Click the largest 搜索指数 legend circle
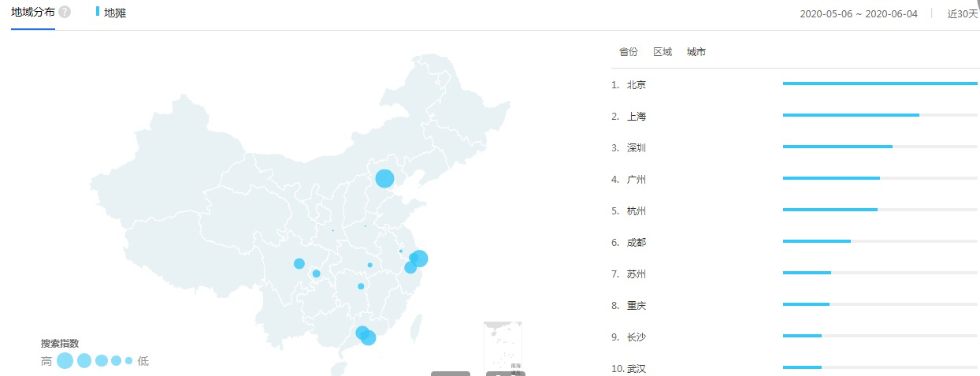980x376 pixels. pos(65,361)
